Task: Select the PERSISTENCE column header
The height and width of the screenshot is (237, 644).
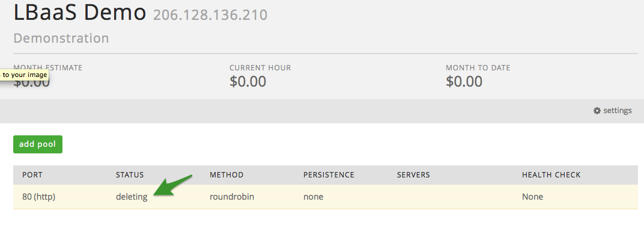Action: point(329,175)
